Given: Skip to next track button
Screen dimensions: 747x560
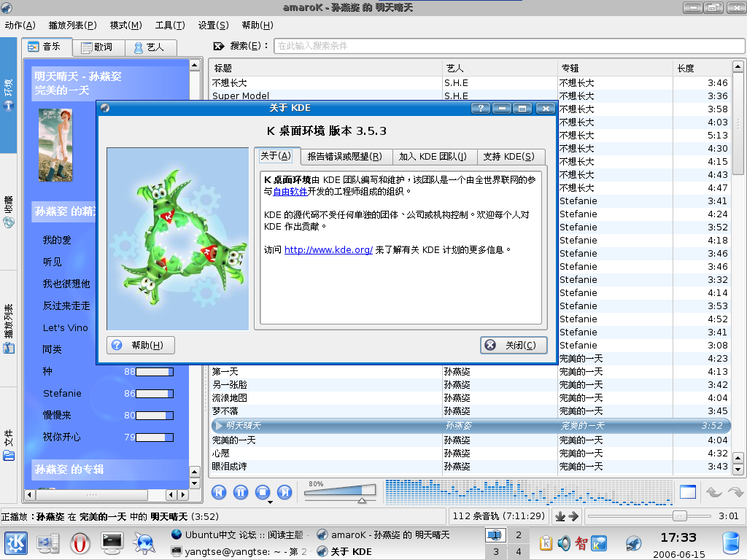Looking at the screenshot, I should [x=285, y=492].
